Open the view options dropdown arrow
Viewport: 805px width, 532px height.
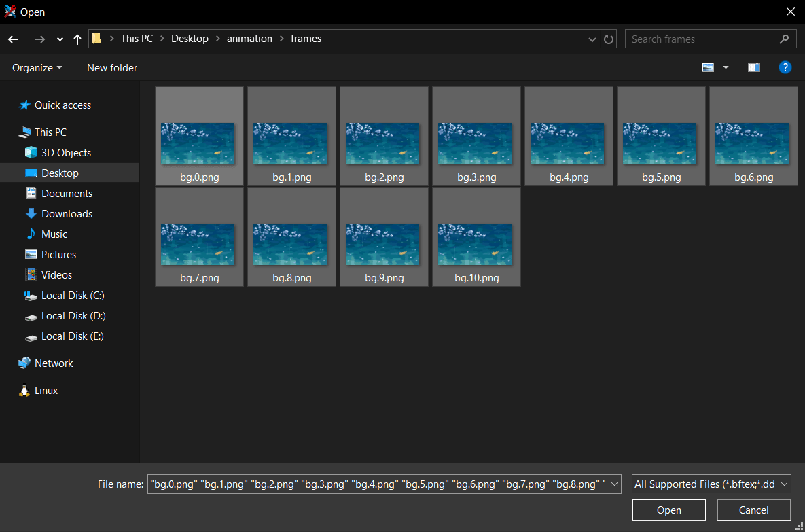tap(726, 67)
